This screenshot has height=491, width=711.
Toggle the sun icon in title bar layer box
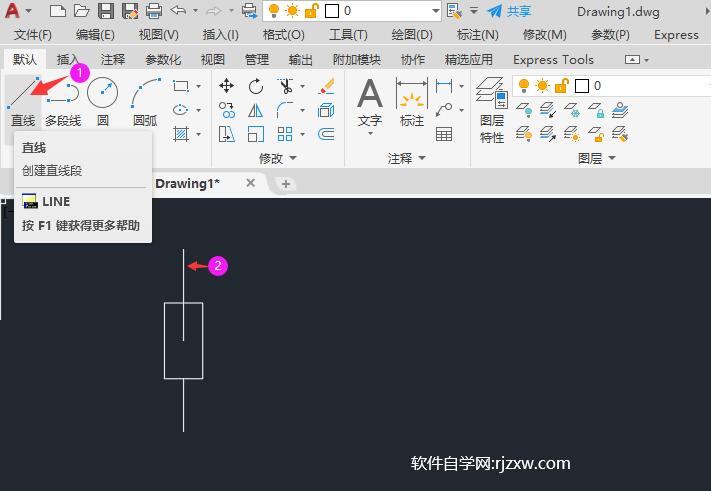click(x=292, y=10)
